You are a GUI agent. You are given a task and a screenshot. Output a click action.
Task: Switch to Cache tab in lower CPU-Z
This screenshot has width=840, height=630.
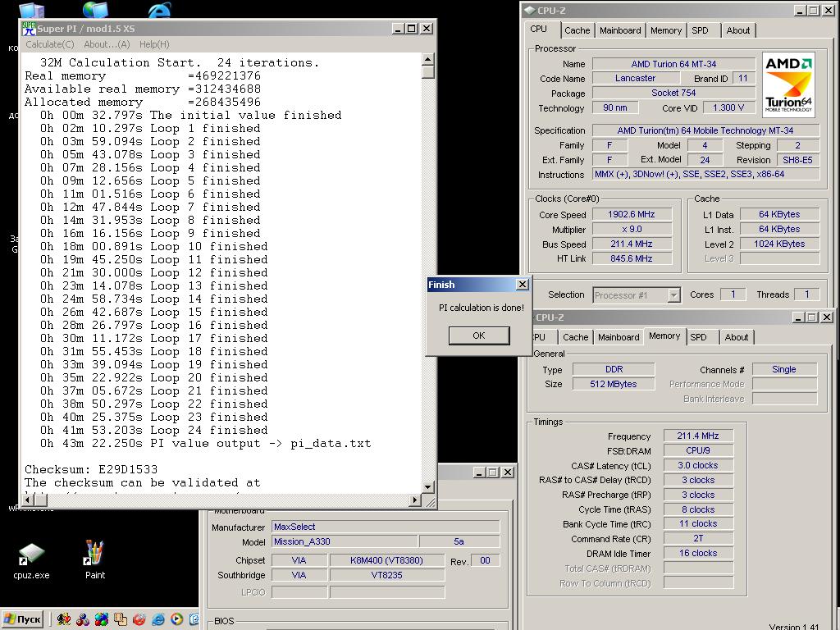click(575, 337)
